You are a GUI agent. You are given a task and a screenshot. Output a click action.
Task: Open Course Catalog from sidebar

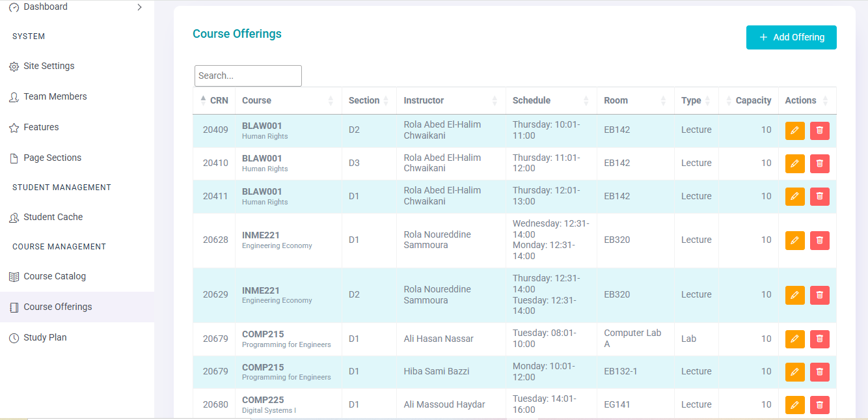pyautogui.click(x=55, y=277)
